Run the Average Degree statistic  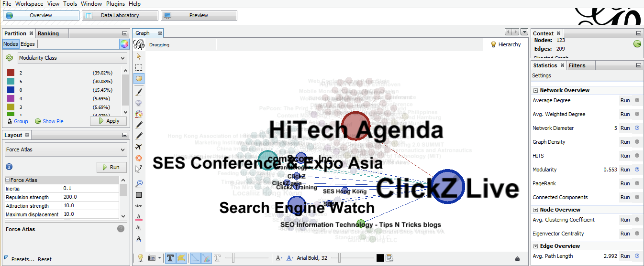click(x=625, y=100)
